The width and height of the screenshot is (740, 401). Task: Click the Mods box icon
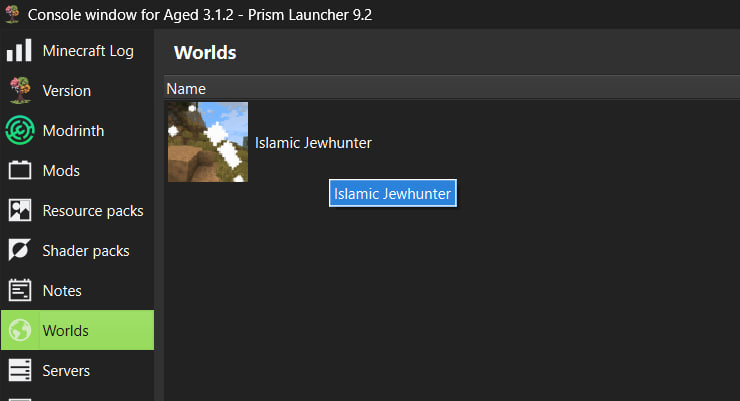[20, 170]
